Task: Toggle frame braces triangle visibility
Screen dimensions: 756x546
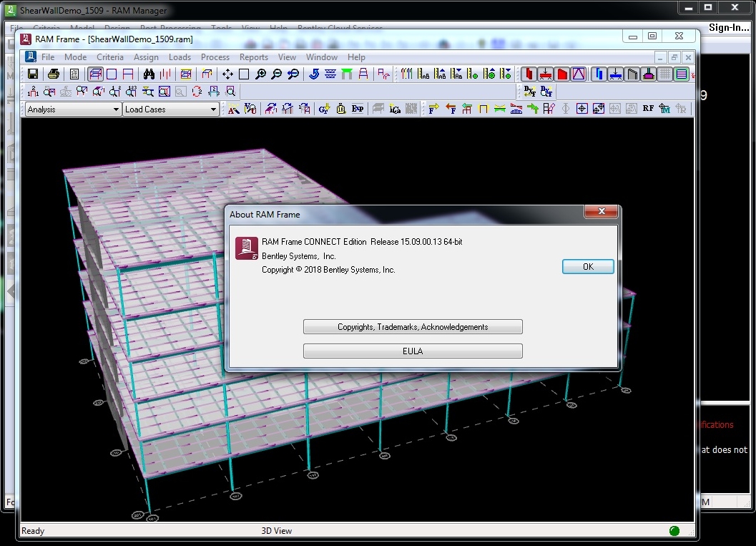Action: (x=578, y=74)
